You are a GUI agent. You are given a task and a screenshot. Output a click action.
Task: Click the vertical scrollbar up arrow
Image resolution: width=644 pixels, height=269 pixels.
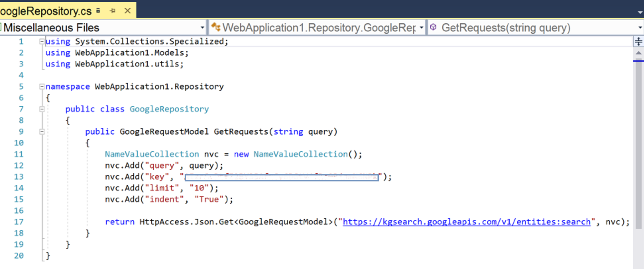tap(638, 53)
